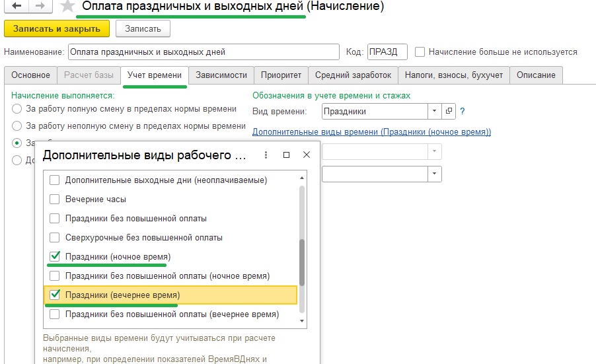Open the Описание tab

pyautogui.click(x=536, y=75)
